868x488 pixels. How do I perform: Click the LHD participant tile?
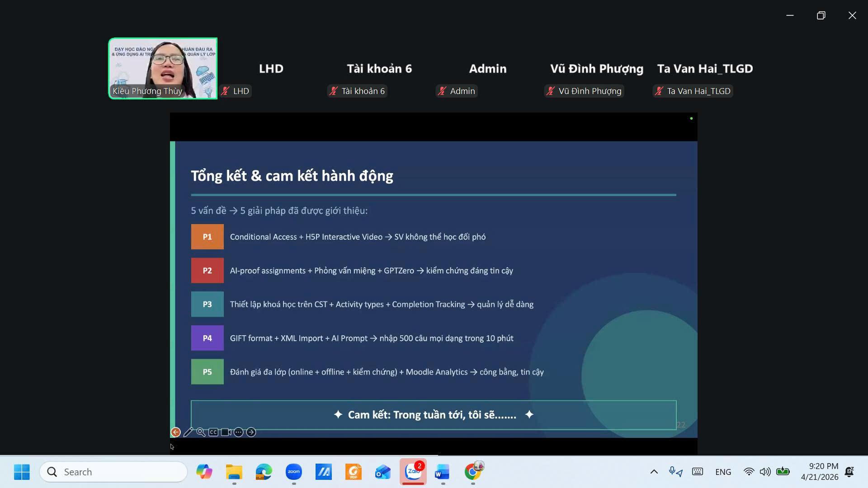[271, 69]
